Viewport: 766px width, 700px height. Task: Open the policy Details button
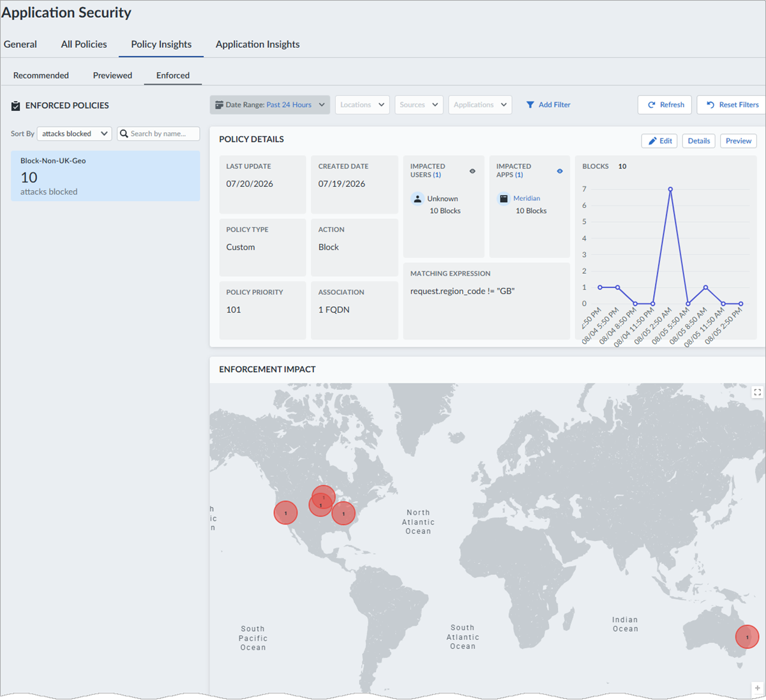tap(699, 141)
